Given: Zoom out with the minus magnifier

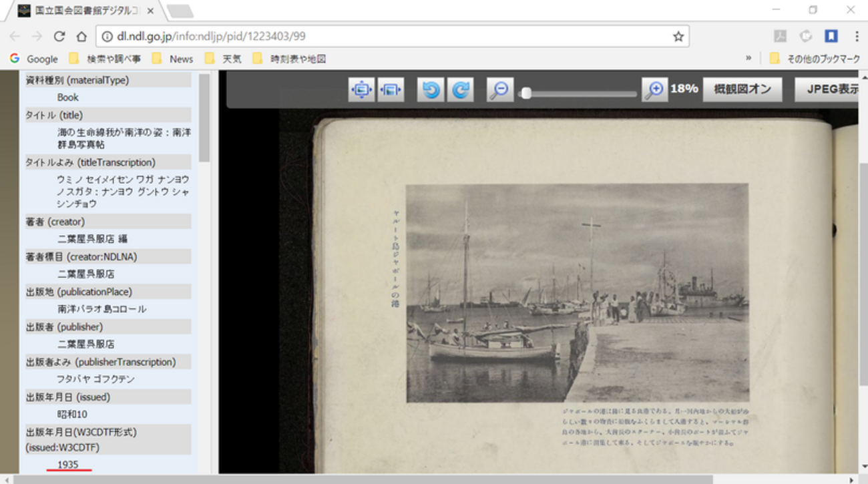Looking at the screenshot, I should 499,89.
